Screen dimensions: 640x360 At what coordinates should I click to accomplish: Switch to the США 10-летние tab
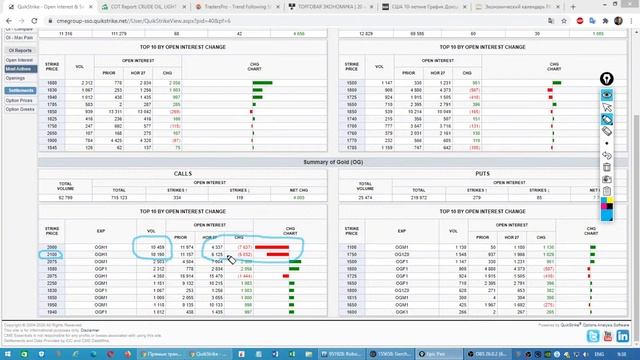pos(424,7)
